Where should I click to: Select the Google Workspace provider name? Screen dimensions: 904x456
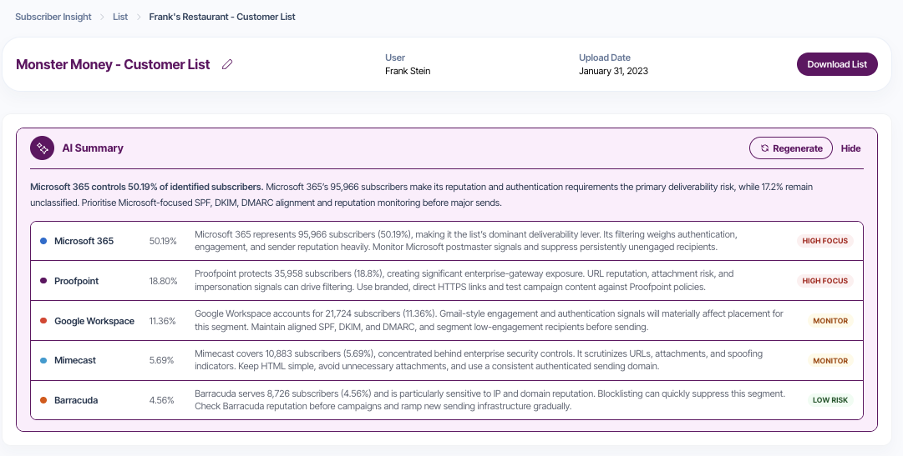[x=94, y=321]
